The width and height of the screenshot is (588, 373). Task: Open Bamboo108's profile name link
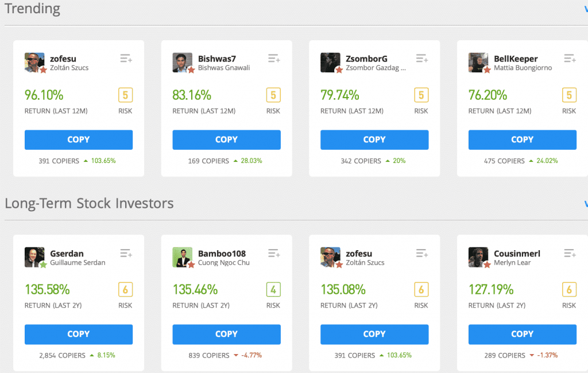coord(222,254)
